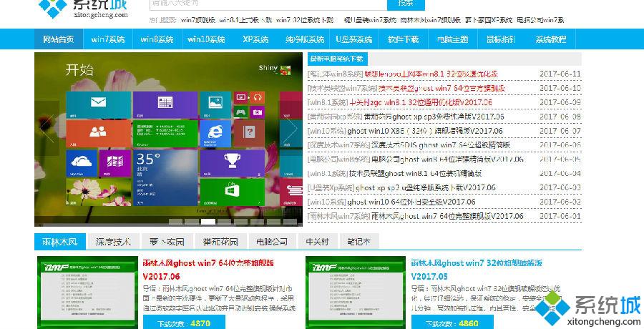Click the orange People tile in banner
The height and width of the screenshot is (329, 644).
[98, 134]
